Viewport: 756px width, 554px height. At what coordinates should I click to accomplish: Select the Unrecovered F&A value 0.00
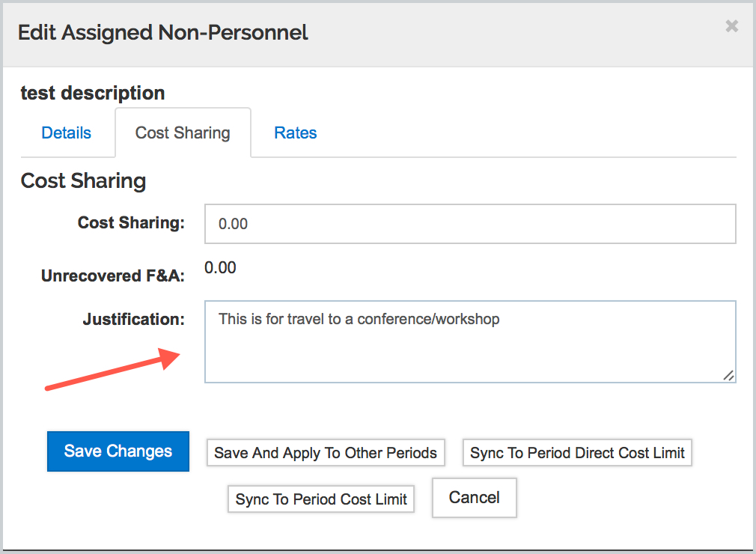point(220,267)
